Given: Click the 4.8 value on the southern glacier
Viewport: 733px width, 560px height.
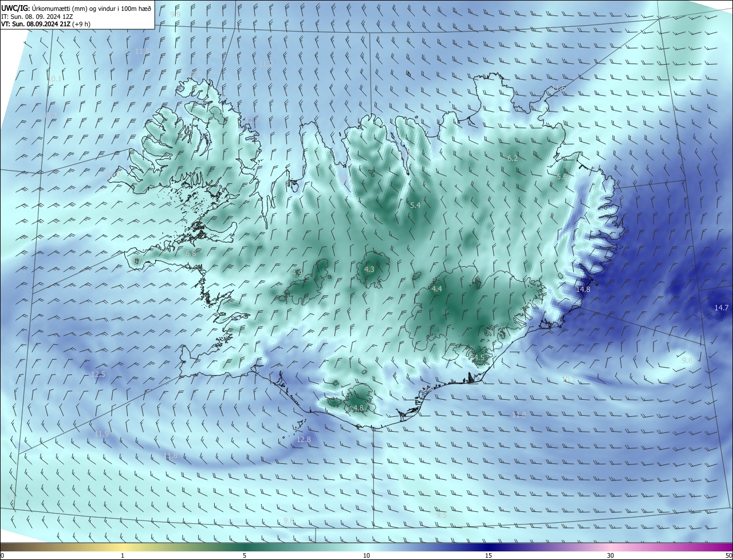Looking at the screenshot, I should (x=358, y=408).
